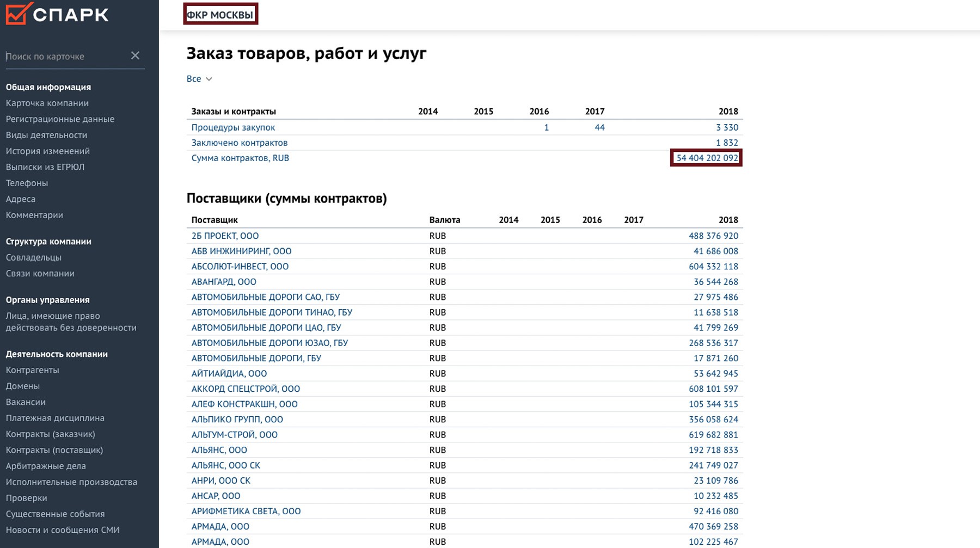
Task: Click Сумма контрактов, RUB link
Action: point(240,158)
